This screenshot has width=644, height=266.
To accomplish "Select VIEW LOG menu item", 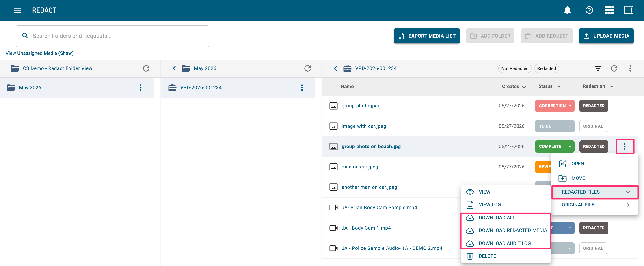I will pyautogui.click(x=506, y=205).
